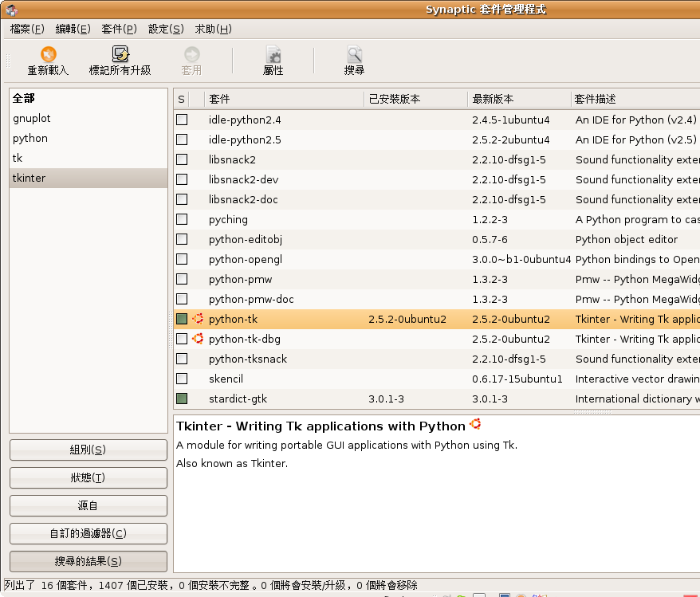Select gnuplot in the search list

pos(88,118)
